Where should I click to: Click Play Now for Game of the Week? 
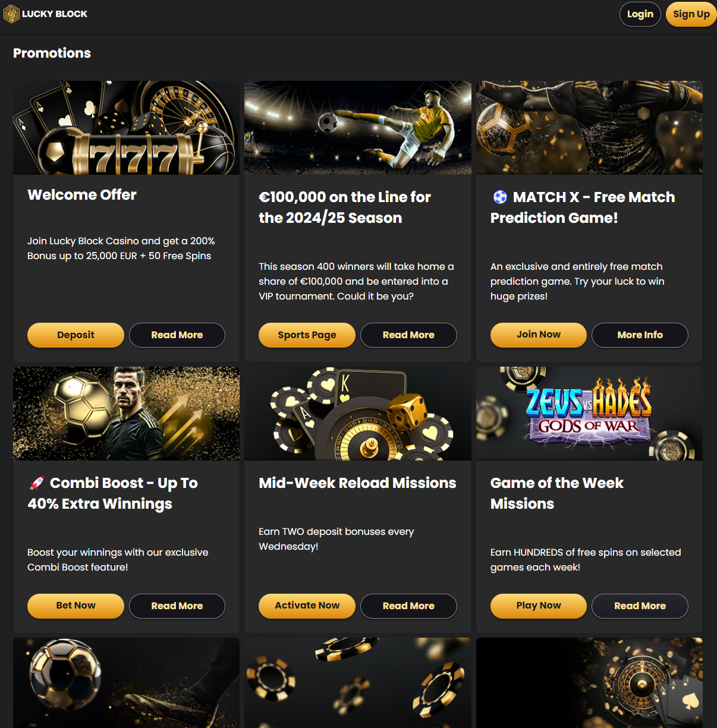(539, 606)
